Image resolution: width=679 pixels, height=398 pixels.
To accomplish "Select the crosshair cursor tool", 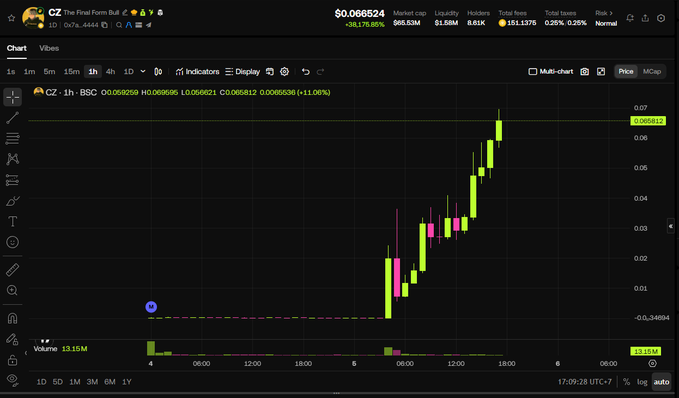I will 13,97.
